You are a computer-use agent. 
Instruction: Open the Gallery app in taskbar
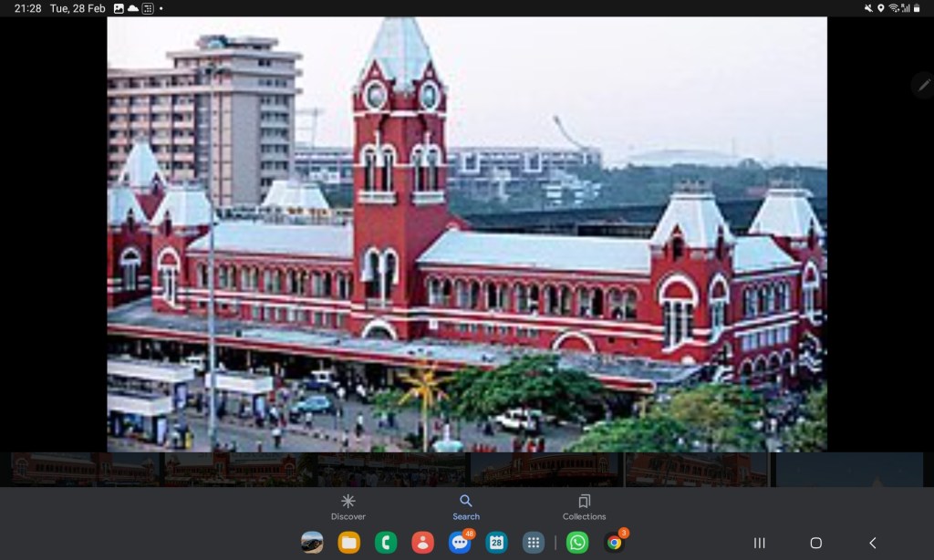pos(312,543)
